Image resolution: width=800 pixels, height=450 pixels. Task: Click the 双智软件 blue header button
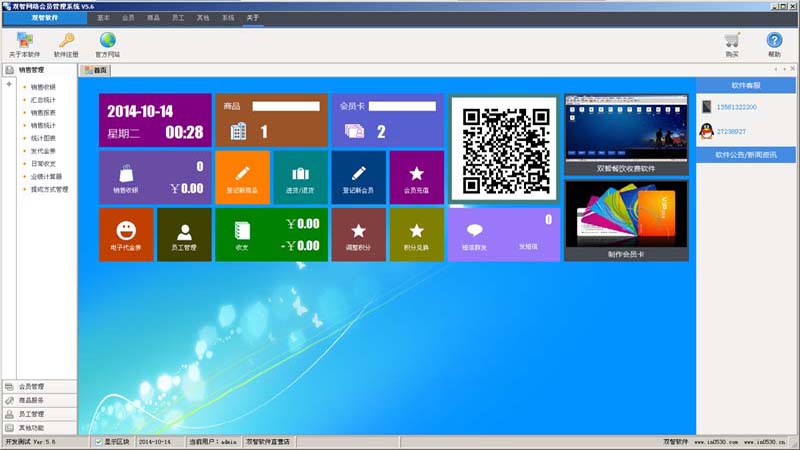pyautogui.click(x=45, y=18)
